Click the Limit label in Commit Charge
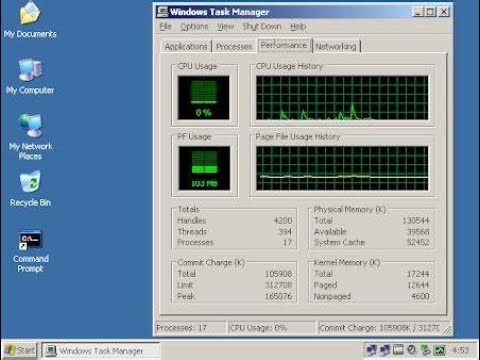This screenshot has width=480, height=360. [185, 285]
